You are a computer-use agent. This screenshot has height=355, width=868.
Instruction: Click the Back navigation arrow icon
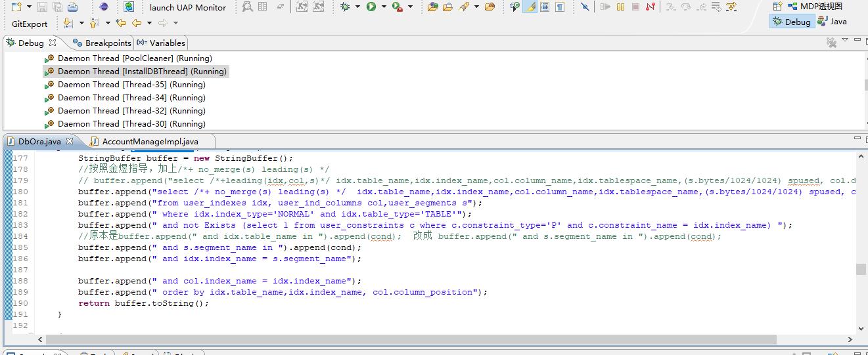(x=137, y=23)
